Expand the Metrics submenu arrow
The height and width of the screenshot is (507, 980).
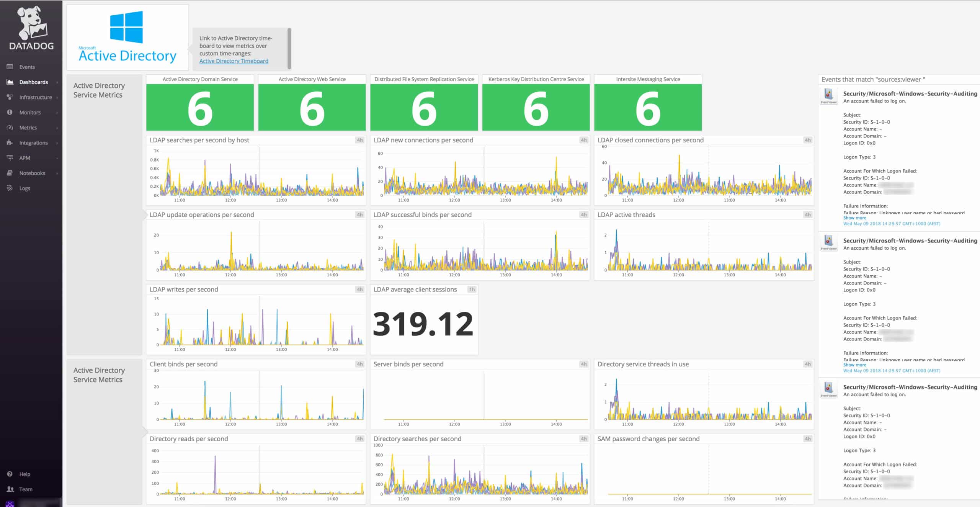[57, 128]
